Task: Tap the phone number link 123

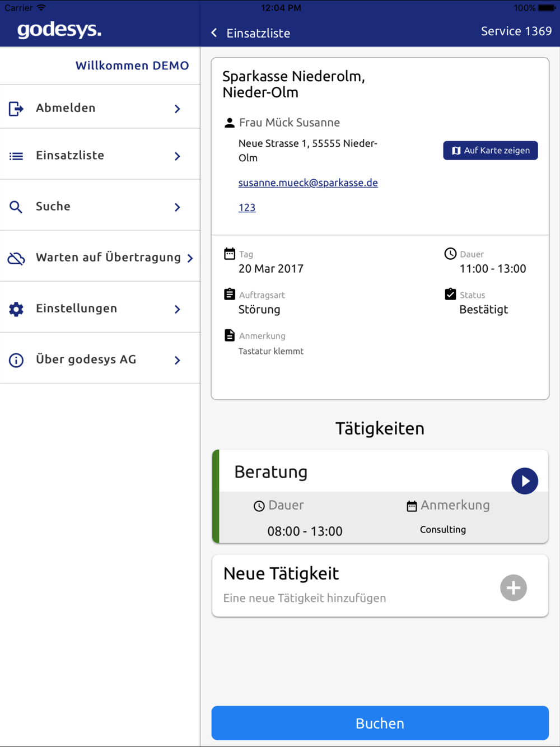Action: tap(247, 207)
